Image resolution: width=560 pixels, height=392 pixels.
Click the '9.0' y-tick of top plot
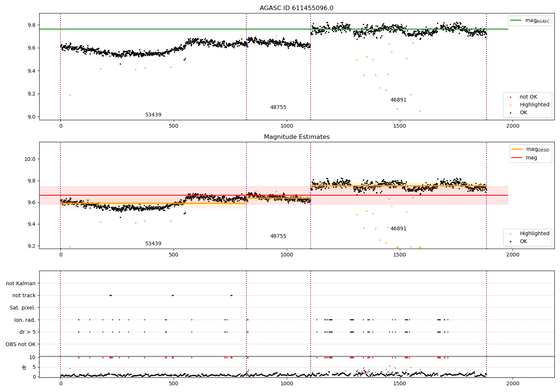click(x=31, y=117)
